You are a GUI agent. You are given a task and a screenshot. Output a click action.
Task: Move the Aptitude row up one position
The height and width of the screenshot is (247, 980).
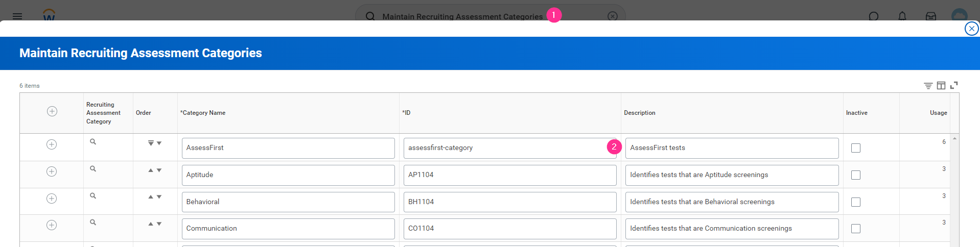pyautogui.click(x=151, y=170)
